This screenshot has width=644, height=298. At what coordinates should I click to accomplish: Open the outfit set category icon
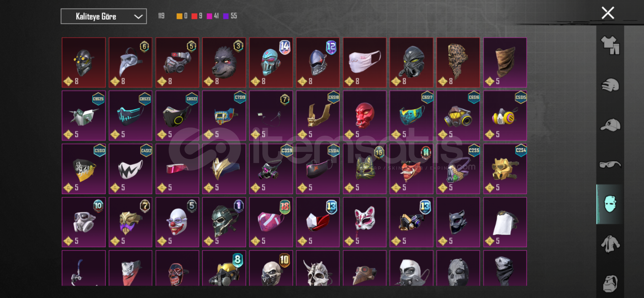610,45
